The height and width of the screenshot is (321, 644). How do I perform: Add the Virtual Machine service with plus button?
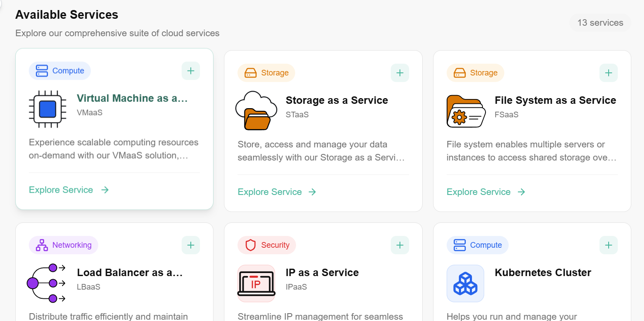pyautogui.click(x=191, y=71)
